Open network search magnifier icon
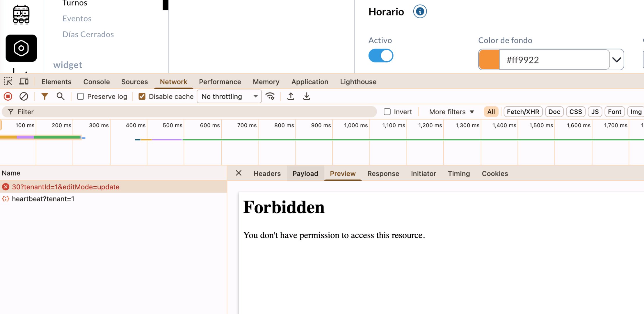644x314 pixels. (60, 96)
